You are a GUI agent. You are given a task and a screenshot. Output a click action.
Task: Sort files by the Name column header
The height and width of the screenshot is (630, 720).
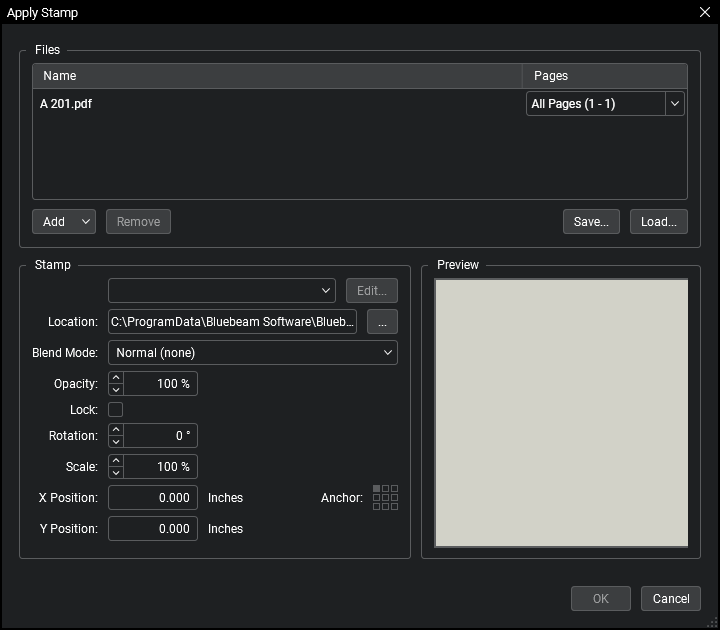pyautogui.click(x=277, y=76)
